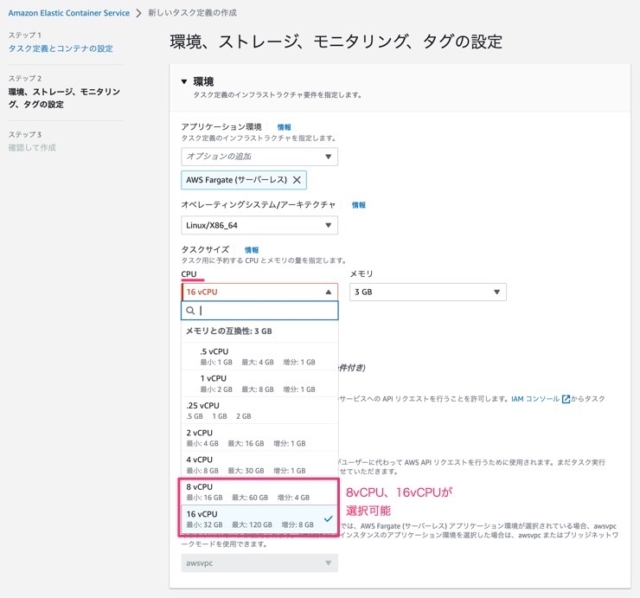The image size is (640, 598).
Task: Select the 1 vCPU option
Action: pyautogui.click(x=260, y=383)
